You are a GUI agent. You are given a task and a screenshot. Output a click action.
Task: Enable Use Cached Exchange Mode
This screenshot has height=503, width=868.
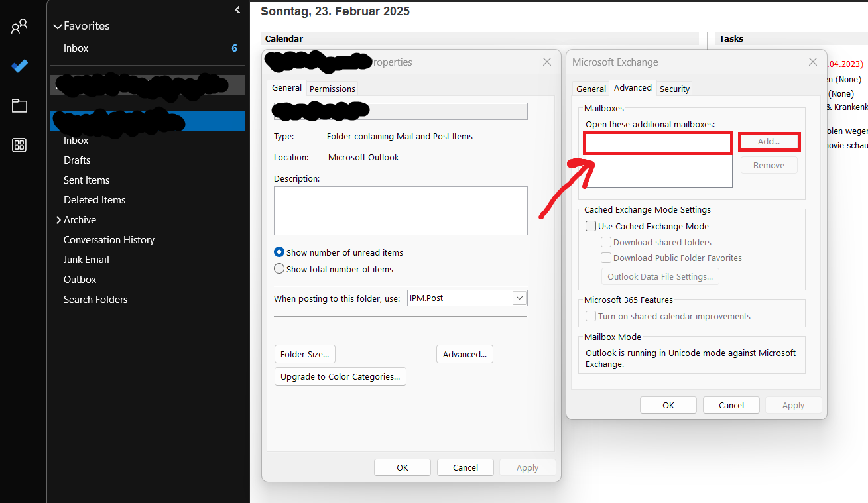(x=591, y=226)
